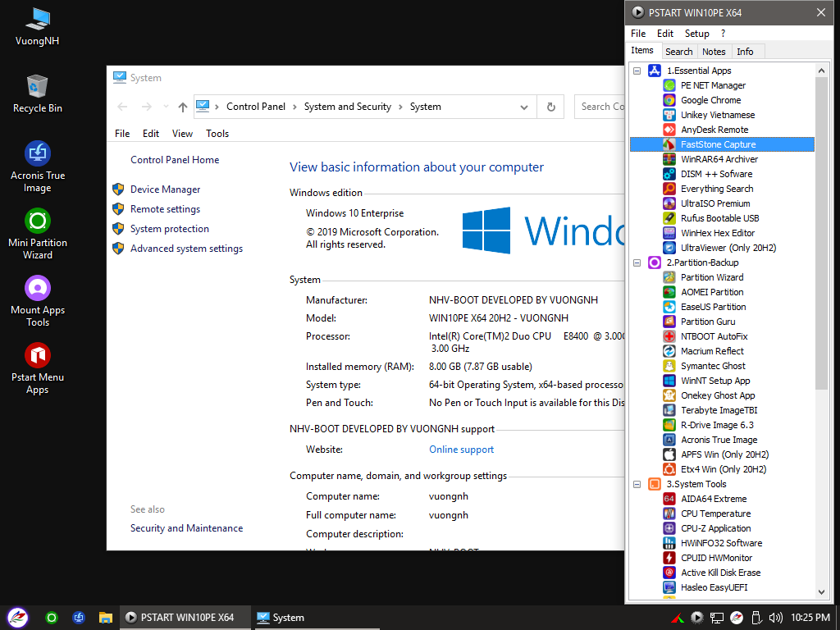
Task: Select Mini Partition Wizard desktop icon
Action: tap(38, 234)
